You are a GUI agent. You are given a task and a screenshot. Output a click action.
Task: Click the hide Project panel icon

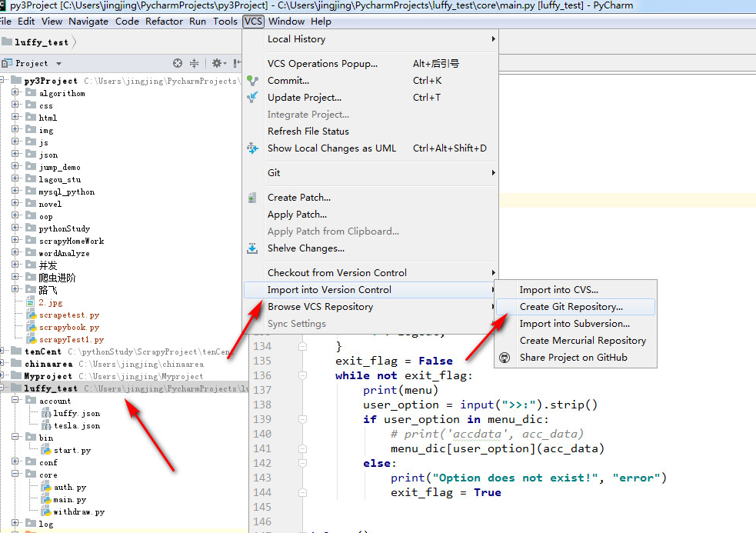pyautogui.click(x=237, y=63)
